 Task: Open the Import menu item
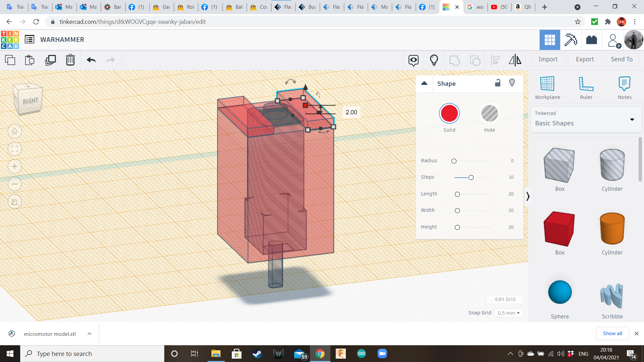(x=548, y=59)
